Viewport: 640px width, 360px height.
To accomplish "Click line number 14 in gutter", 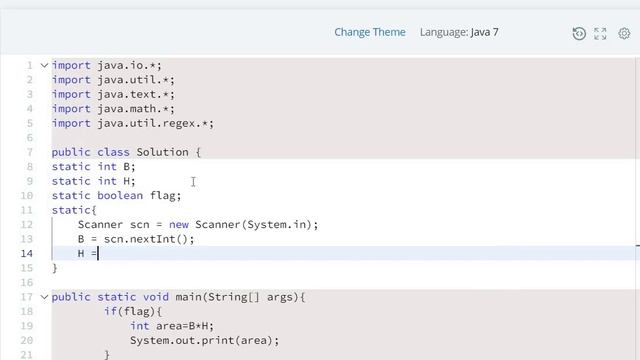I will coord(27,253).
